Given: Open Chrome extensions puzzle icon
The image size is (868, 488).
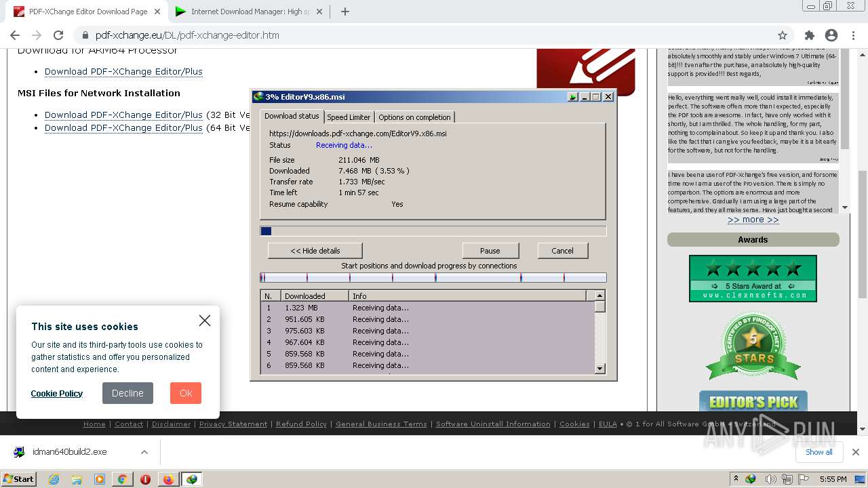Looking at the screenshot, I should (809, 35).
